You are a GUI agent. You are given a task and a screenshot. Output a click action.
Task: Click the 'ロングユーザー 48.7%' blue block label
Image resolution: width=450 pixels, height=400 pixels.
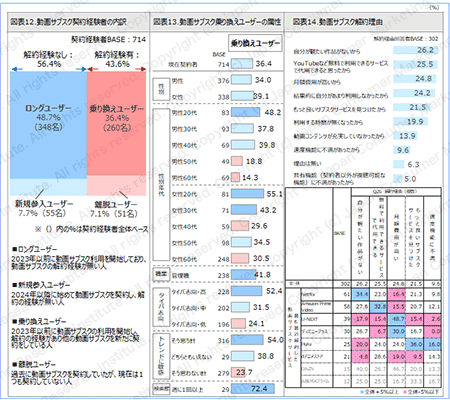tap(48, 113)
